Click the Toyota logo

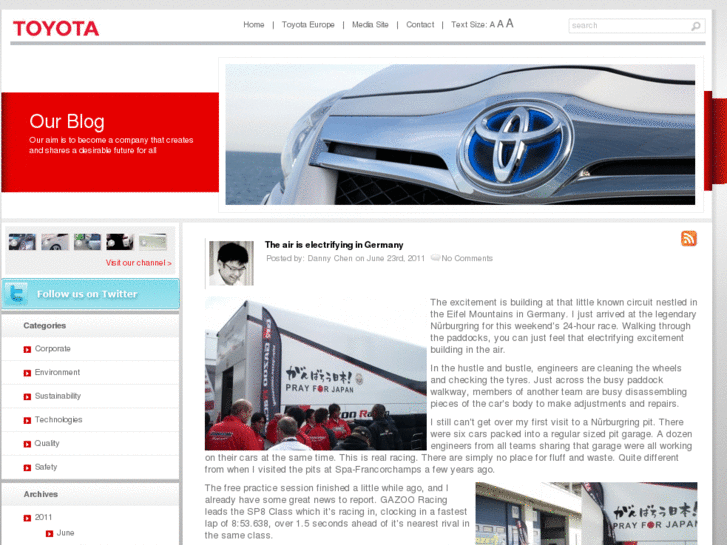coord(56,28)
